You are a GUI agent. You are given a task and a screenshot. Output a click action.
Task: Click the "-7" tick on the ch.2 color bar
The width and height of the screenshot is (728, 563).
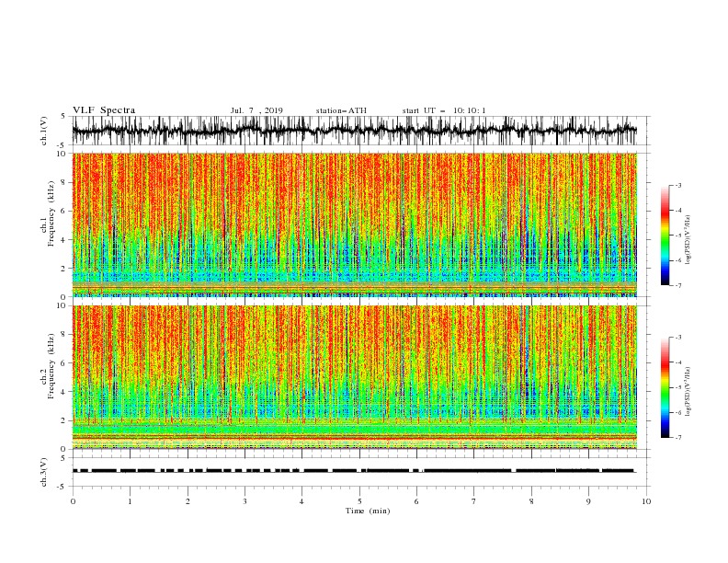[x=678, y=437]
